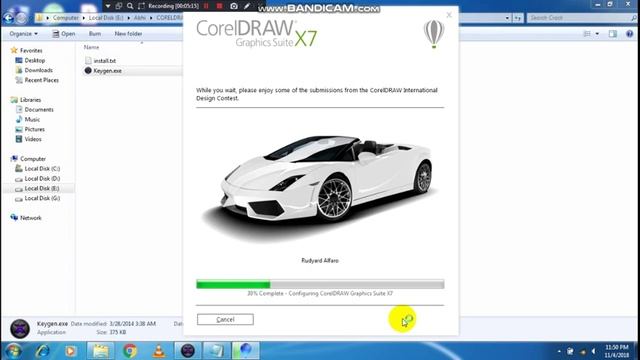
Task: Stop the Bandicam recording
Action: (x=219, y=6)
